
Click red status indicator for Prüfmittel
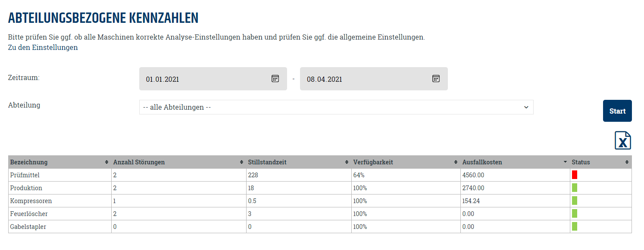pos(574,175)
